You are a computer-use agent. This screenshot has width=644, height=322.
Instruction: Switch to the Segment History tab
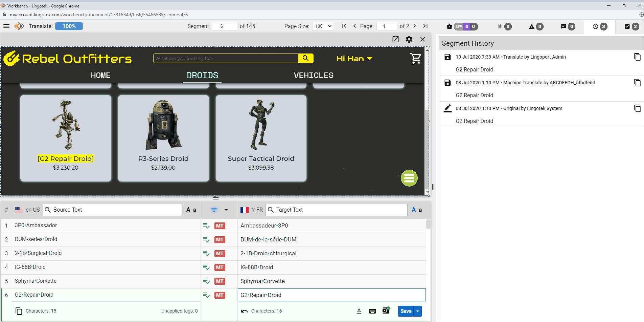tap(599, 26)
